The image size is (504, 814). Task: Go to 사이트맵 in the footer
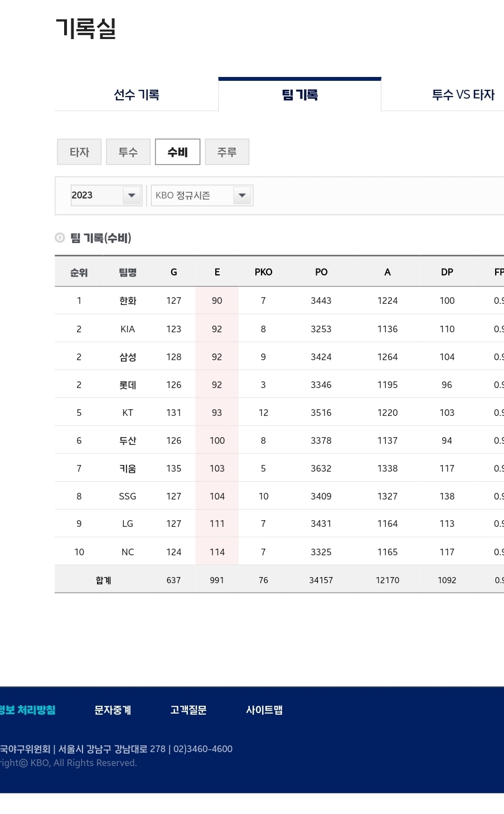pos(264,710)
